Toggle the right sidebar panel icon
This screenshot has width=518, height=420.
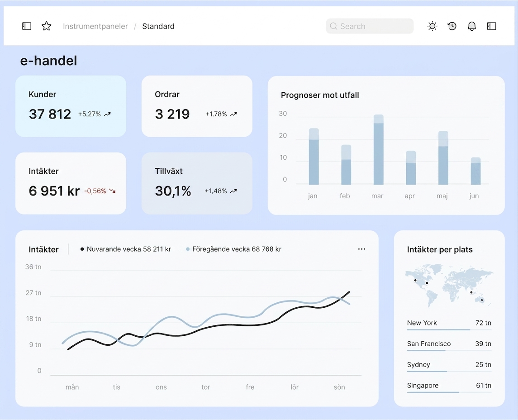(x=492, y=26)
